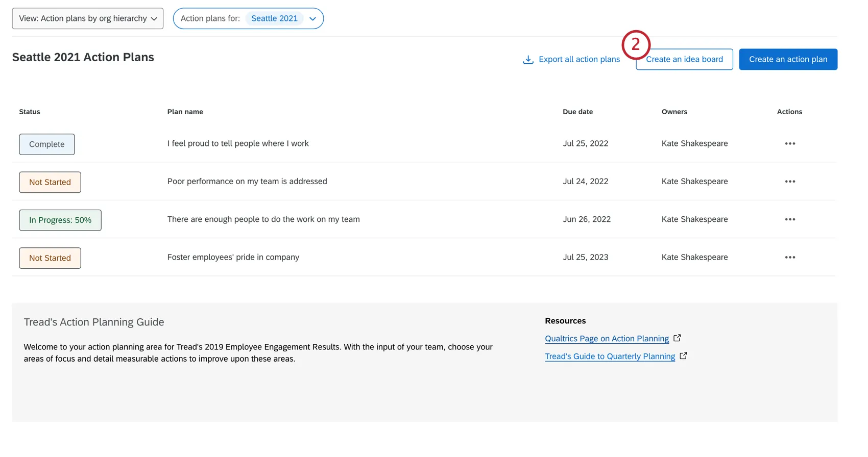Click external link icon beside Qualtrics Page link
The height and width of the screenshot is (457, 868).
(677, 338)
